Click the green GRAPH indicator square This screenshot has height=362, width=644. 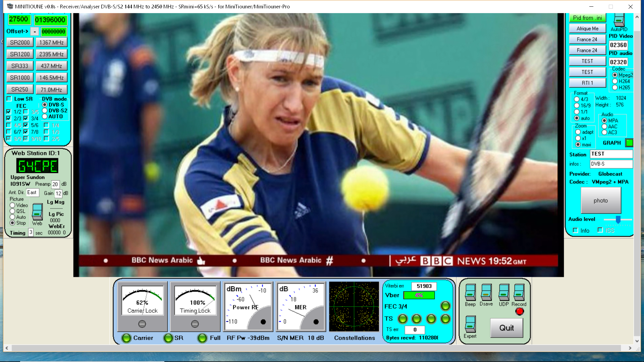(629, 143)
